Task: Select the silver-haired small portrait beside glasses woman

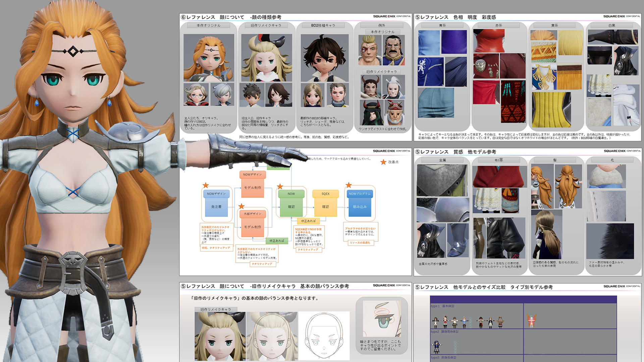Action: pyautogui.click(x=222, y=95)
